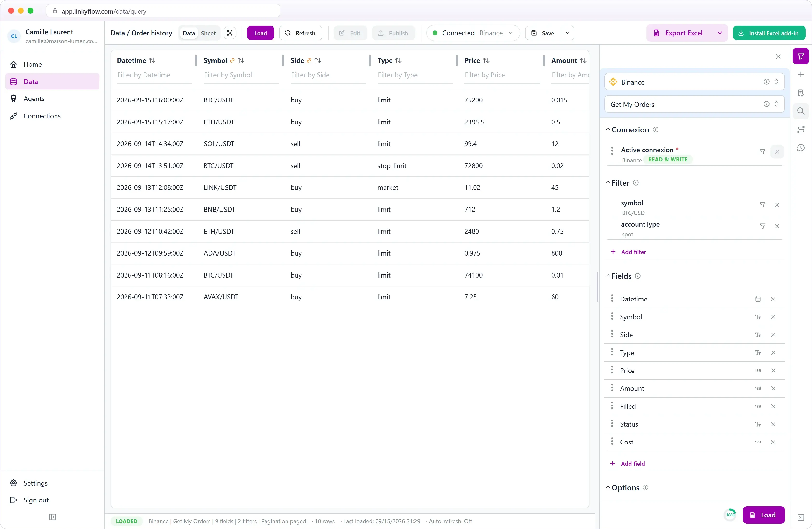Click the number type icon on Price field

758,371
